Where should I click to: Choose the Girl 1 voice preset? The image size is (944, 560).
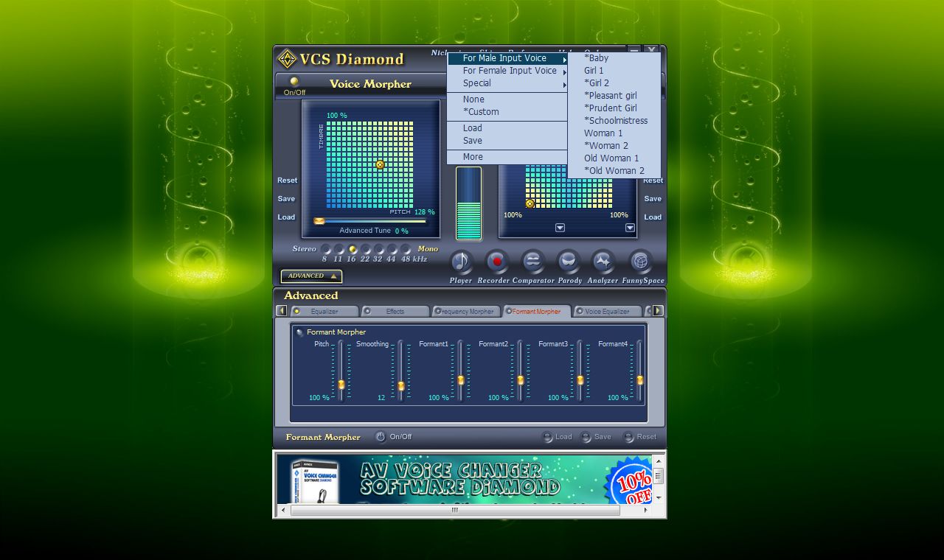[614, 71]
